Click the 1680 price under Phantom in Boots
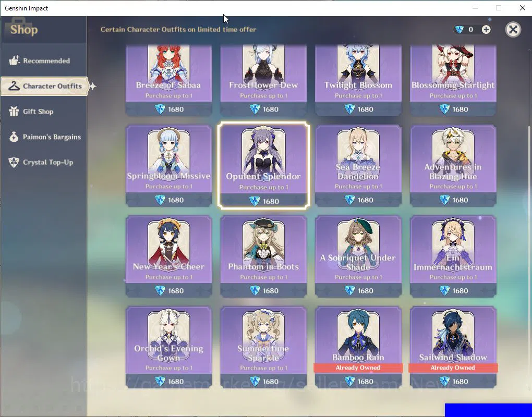 pyautogui.click(x=271, y=291)
